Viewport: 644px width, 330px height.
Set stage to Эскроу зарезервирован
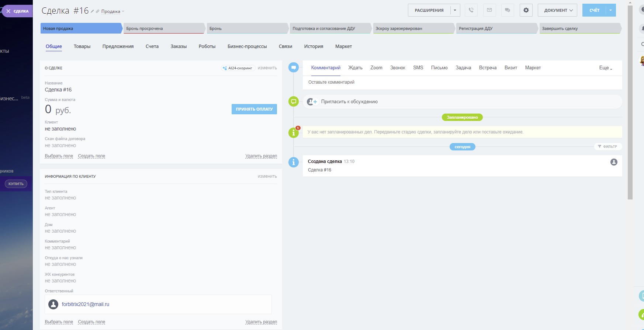(x=414, y=28)
